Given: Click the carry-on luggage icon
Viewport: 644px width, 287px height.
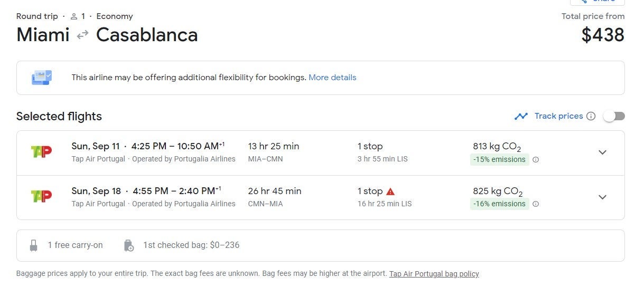Looking at the screenshot, I should click(x=34, y=245).
